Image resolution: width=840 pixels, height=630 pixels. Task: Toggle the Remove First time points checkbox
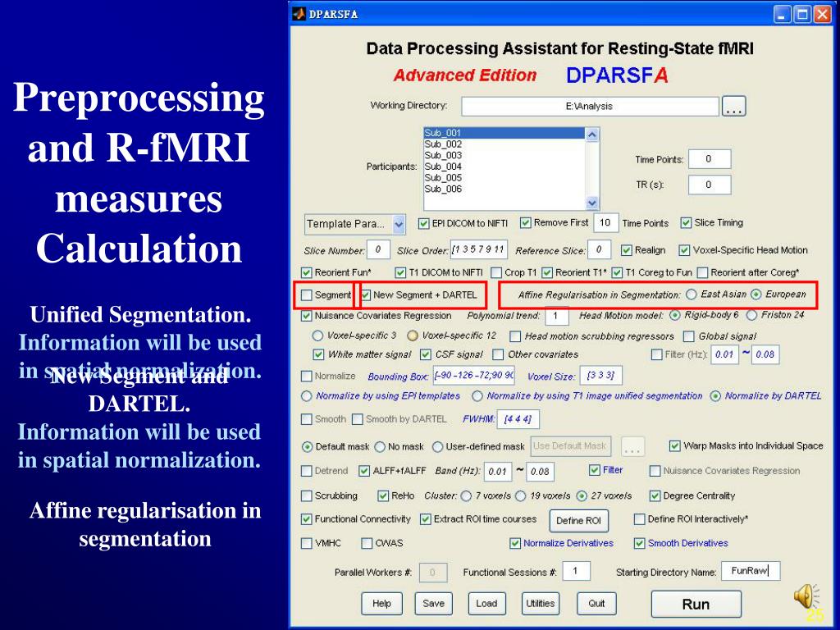[x=526, y=223]
